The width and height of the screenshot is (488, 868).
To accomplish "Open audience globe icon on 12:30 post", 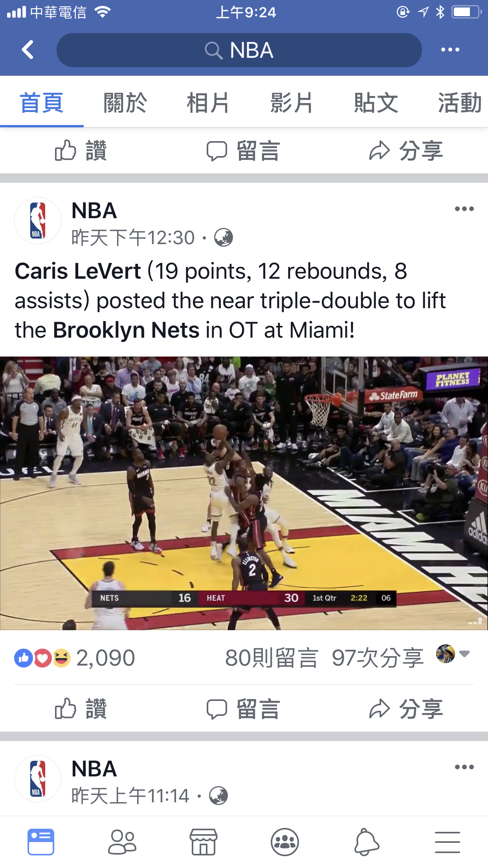I will 224,237.
